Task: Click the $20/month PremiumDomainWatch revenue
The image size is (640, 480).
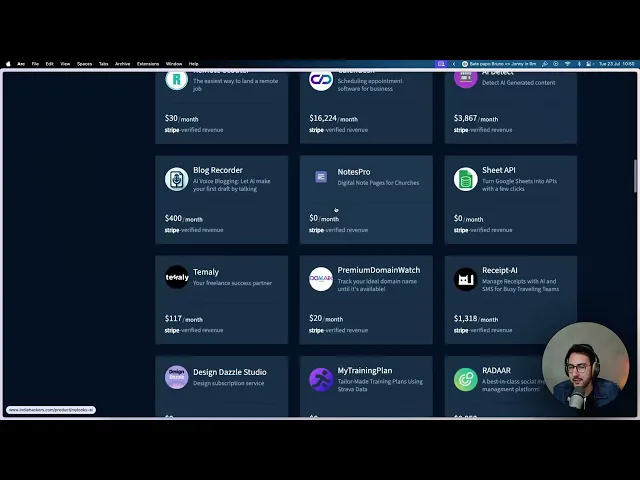Action: point(326,318)
